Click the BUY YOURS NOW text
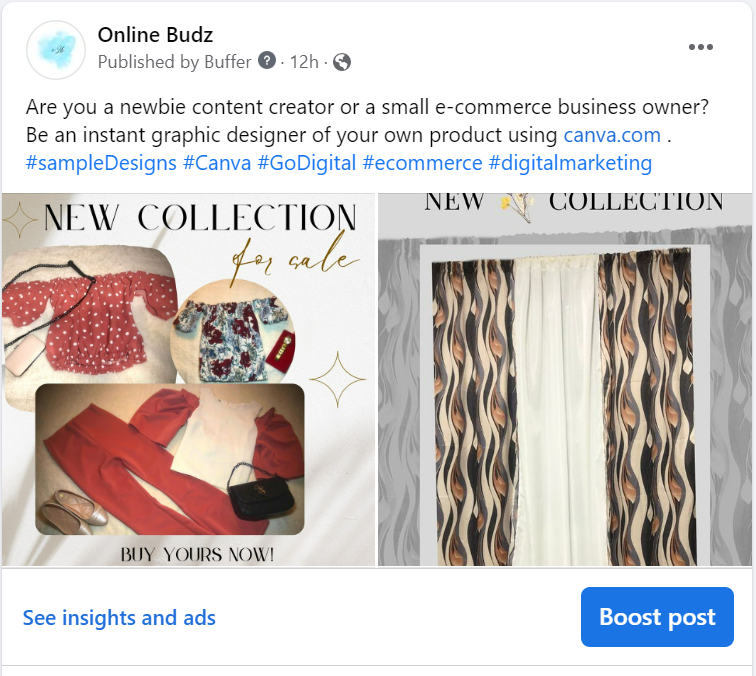This screenshot has width=756, height=676. click(197, 553)
